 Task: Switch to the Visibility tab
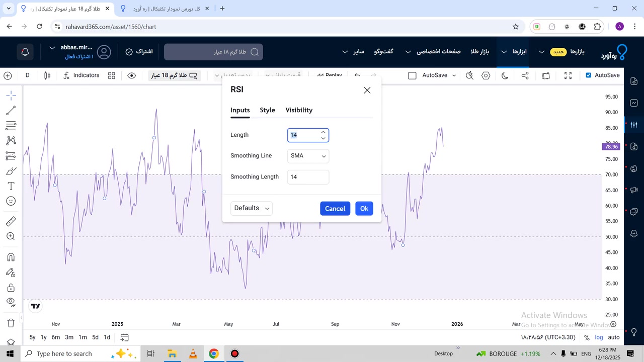pyautogui.click(x=299, y=110)
